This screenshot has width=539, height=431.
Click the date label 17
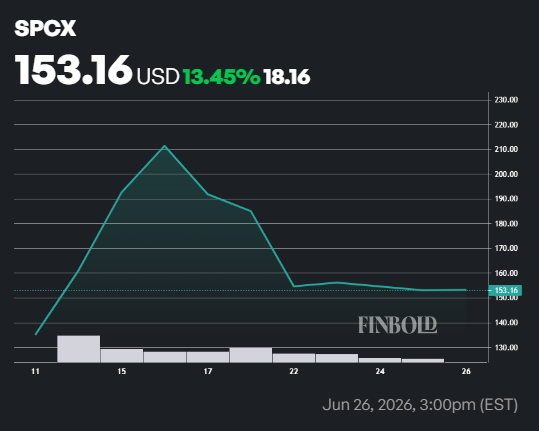coord(208,372)
